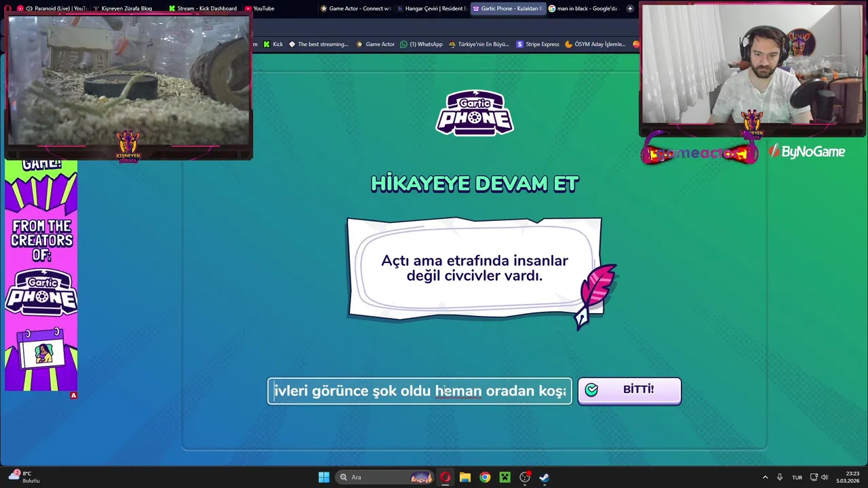868x488 pixels.
Task: Open the Gartic Phone ad banner on left
Action: 41,276
